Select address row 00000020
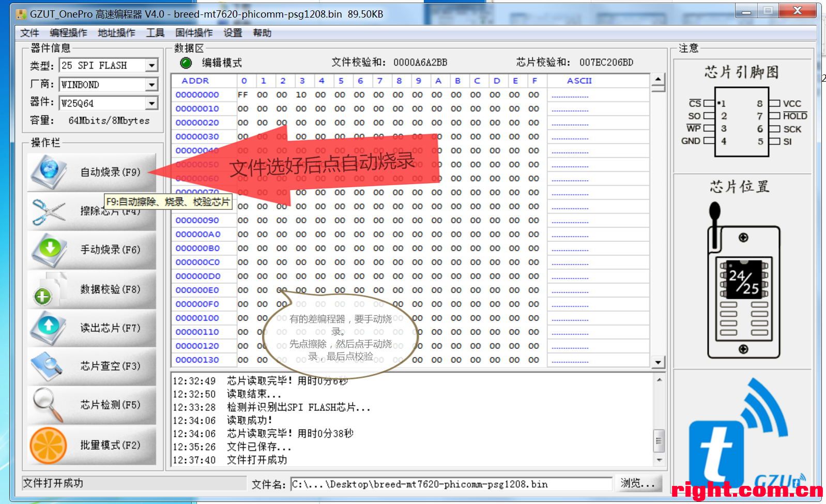The height and width of the screenshot is (504, 826). (x=197, y=123)
